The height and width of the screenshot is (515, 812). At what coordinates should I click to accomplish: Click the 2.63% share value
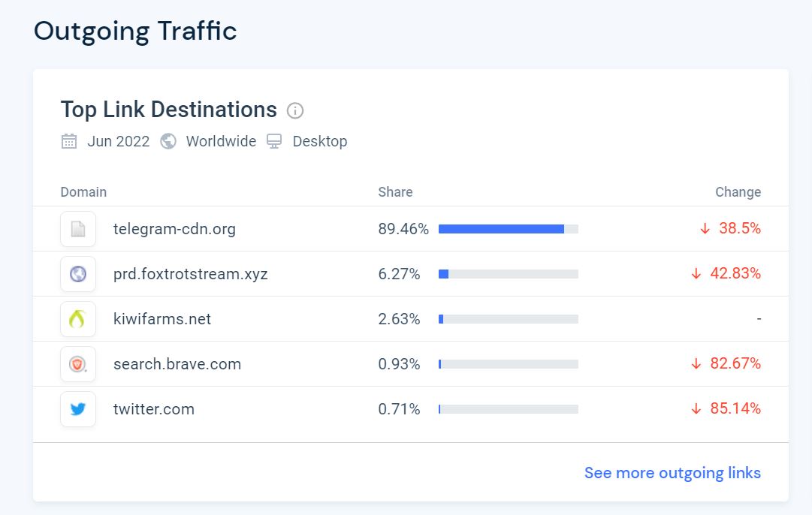pyautogui.click(x=399, y=319)
